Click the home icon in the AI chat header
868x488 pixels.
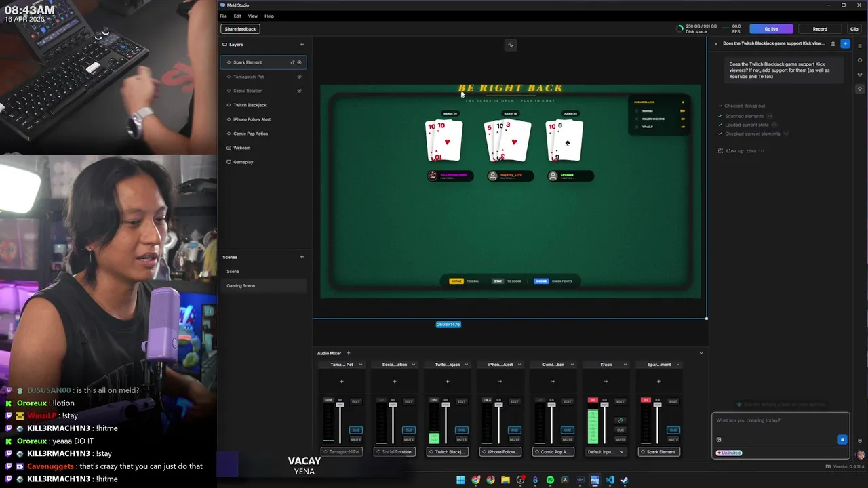click(x=833, y=43)
